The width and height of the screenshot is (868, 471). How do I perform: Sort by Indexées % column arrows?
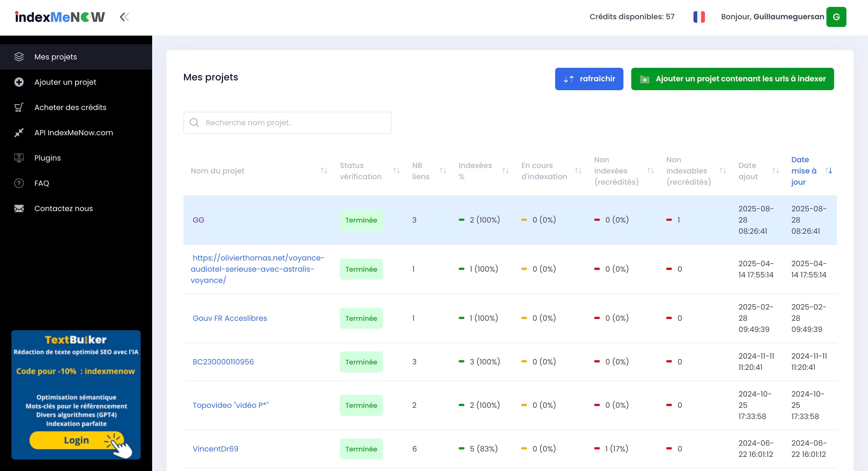click(x=505, y=171)
